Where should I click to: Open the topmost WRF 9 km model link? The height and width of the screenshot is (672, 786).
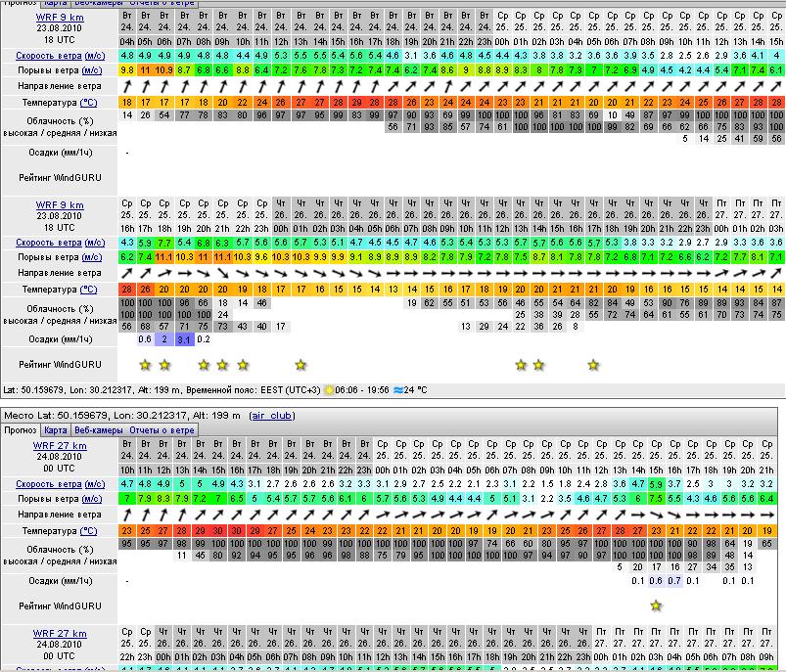click(x=60, y=17)
